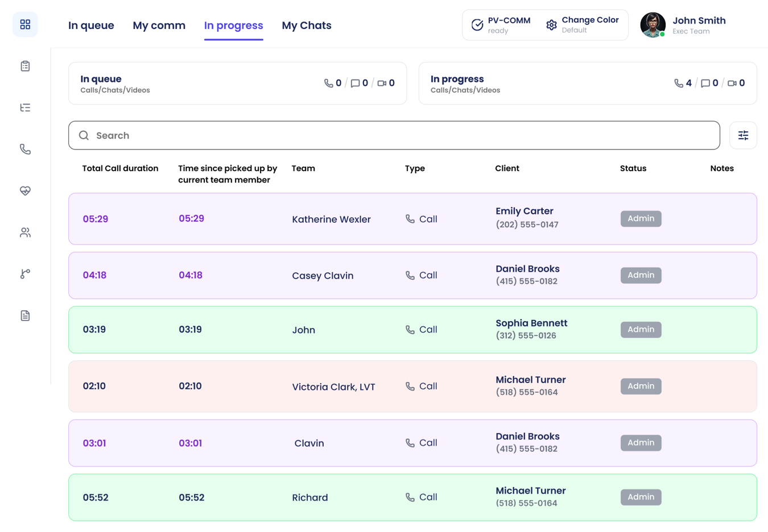This screenshot has height=532, width=768.
Task: Click In queue calls count phone icon
Action: pyautogui.click(x=328, y=83)
